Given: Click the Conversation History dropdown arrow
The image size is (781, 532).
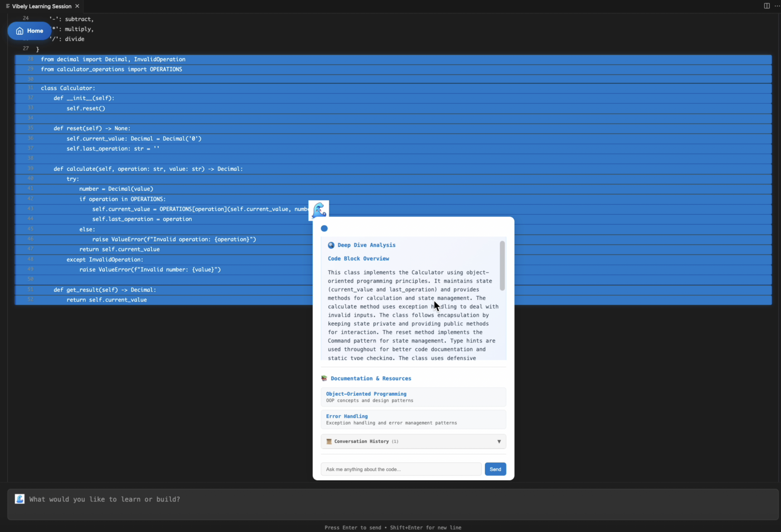Looking at the screenshot, I should (499, 442).
